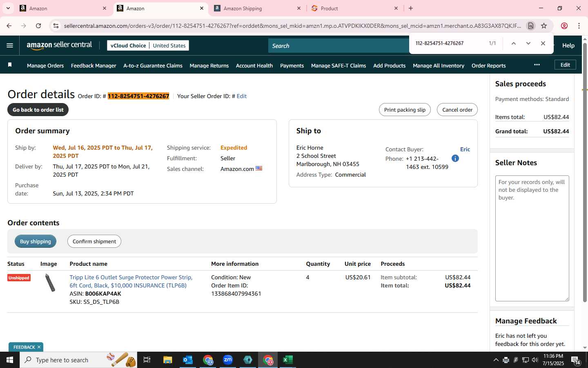Open the hamburger navigation menu

coord(10,45)
